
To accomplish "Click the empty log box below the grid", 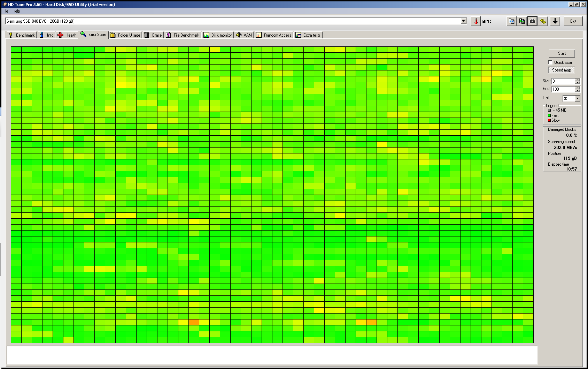I will 272,355.
